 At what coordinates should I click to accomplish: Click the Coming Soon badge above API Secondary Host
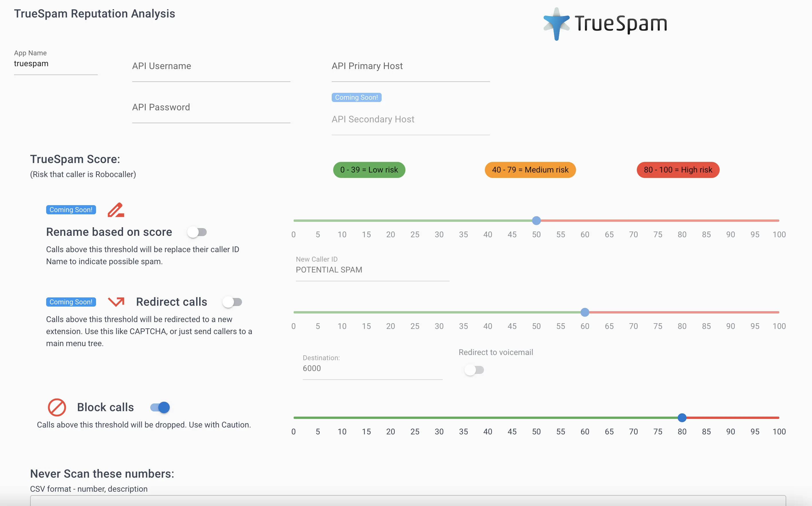[x=356, y=97]
